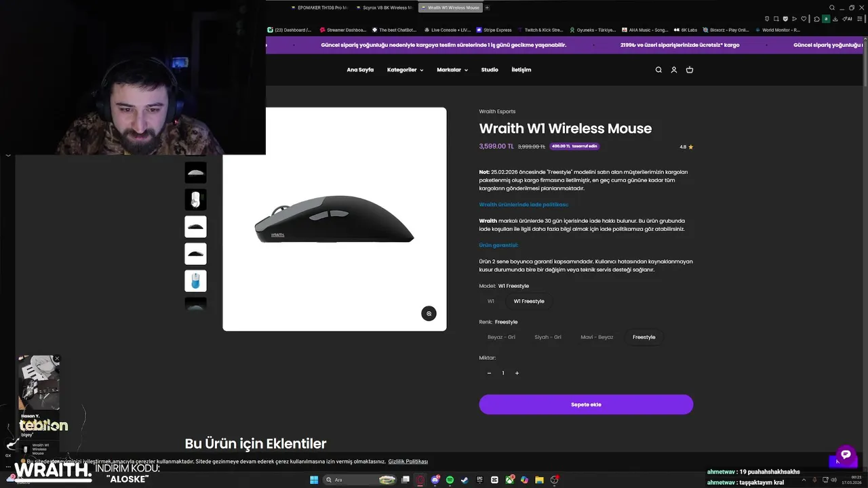Choose Mavi - Beyaz color option

coord(597,337)
